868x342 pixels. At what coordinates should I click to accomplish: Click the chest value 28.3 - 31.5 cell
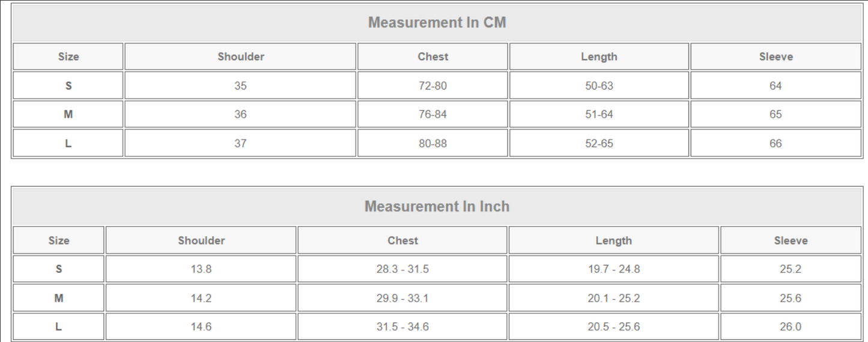402,269
